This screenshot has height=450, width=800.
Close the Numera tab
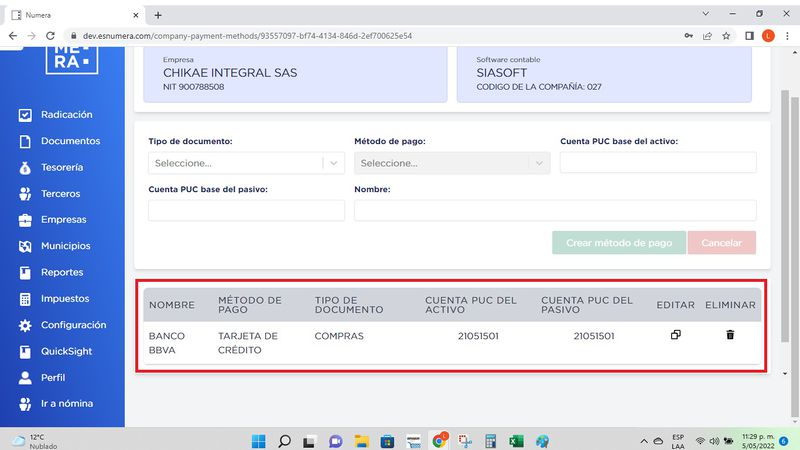(136, 15)
